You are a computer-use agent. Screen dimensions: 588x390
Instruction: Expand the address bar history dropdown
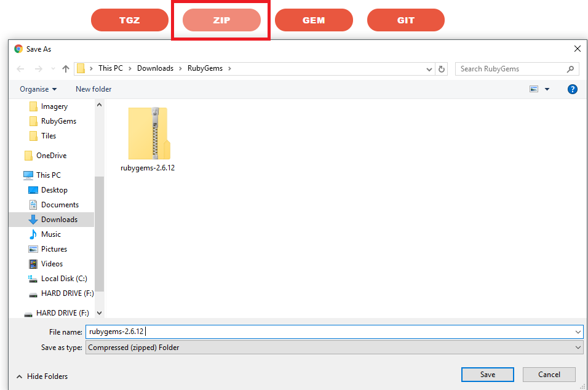point(429,69)
